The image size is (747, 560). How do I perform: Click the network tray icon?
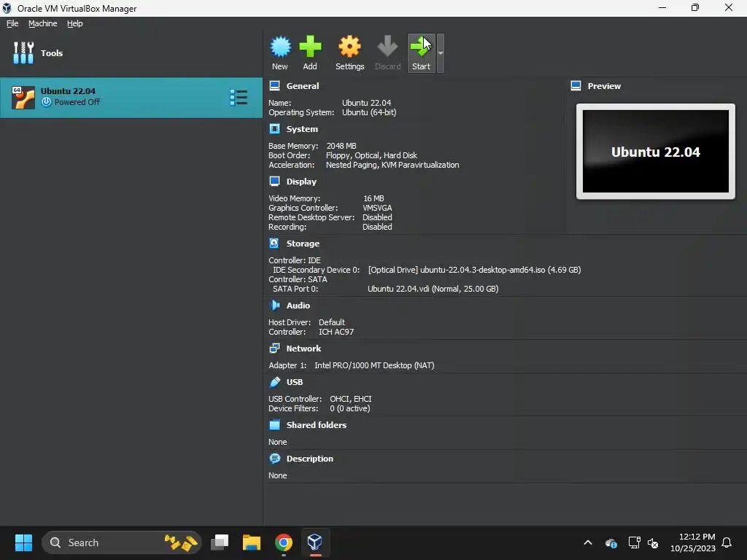[634, 542]
